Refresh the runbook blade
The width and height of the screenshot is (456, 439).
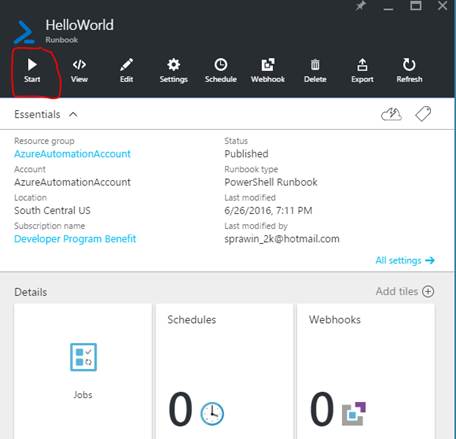click(x=409, y=71)
